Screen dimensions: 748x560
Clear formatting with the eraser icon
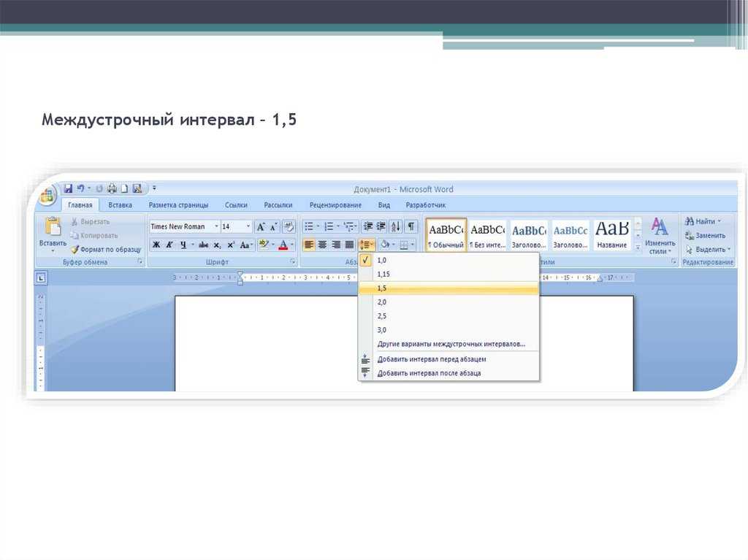click(x=289, y=226)
